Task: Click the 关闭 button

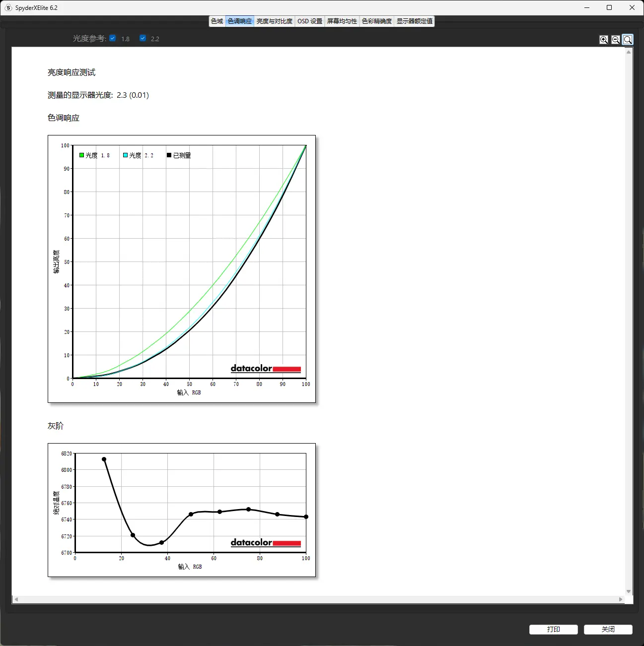Action: pyautogui.click(x=608, y=629)
